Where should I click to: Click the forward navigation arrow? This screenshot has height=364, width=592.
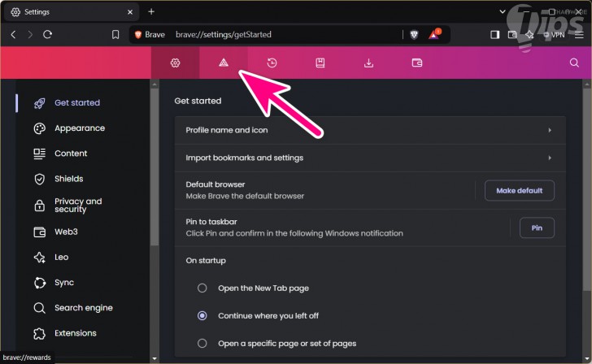[x=30, y=35]
